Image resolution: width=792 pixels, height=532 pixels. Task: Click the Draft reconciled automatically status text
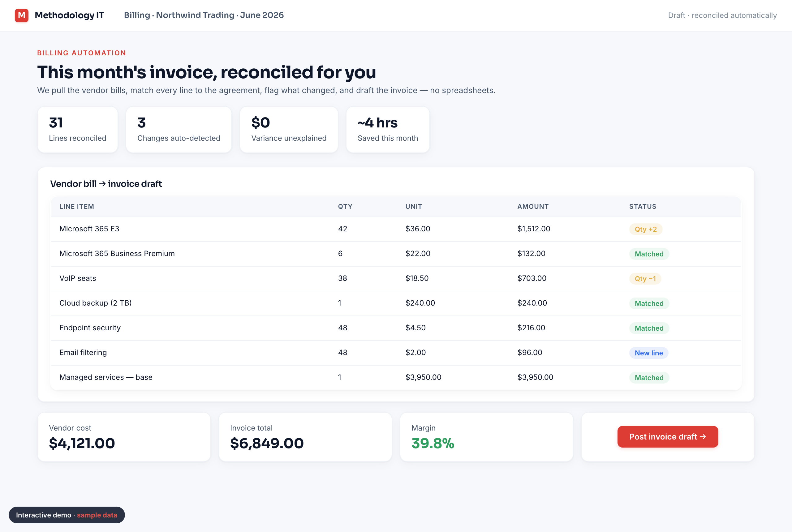click(x=722, y=15)
